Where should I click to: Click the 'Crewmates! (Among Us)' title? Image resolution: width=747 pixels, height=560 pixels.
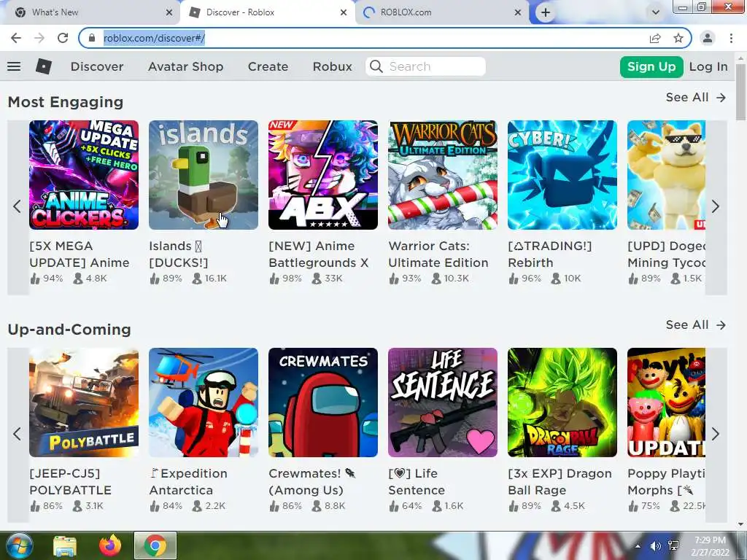click(x=312, y=482)
